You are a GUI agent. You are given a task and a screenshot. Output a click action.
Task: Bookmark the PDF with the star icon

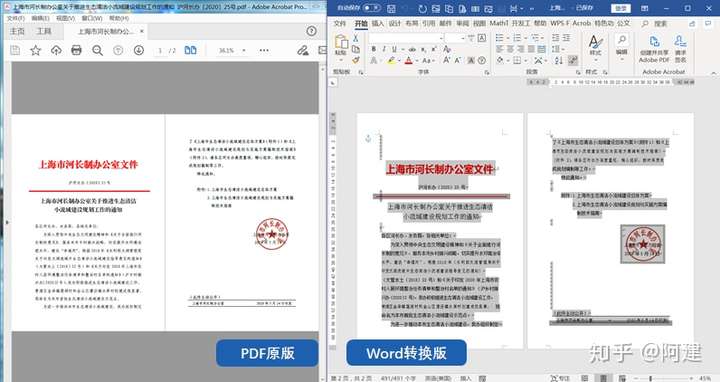click(35, 50)
